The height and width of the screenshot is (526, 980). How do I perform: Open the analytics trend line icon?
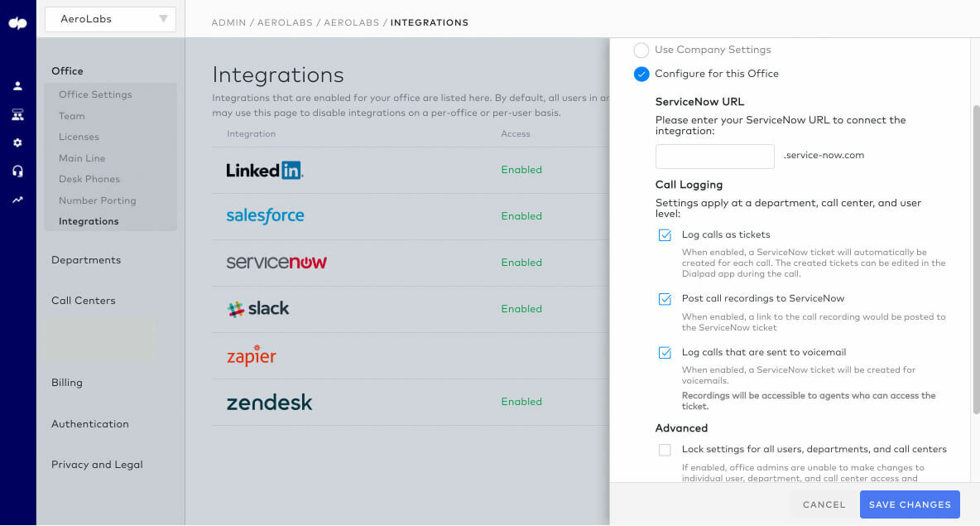tap(17, 200)
